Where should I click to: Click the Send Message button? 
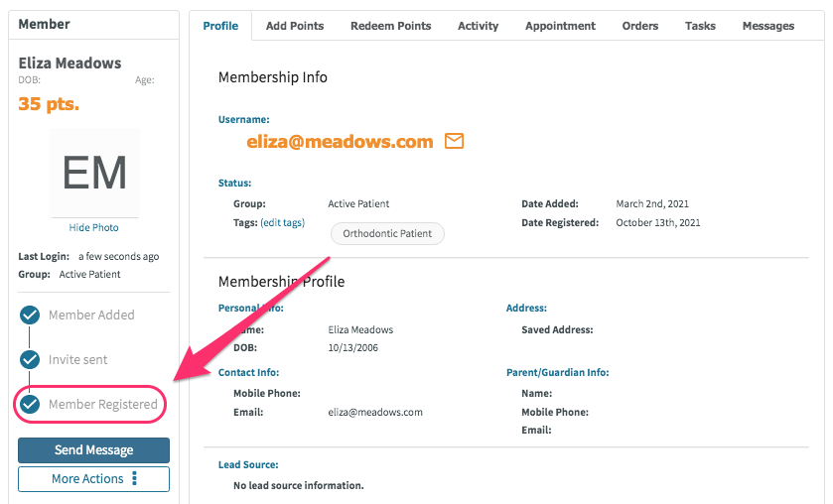click(x=93, y=450)
